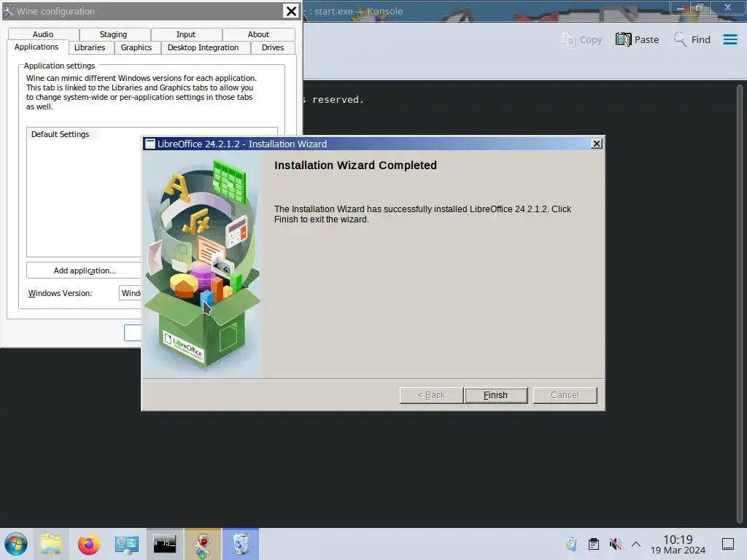Expand the hidden system tray icons arrow
Screen dimensions: 747x560
(636, 544)
